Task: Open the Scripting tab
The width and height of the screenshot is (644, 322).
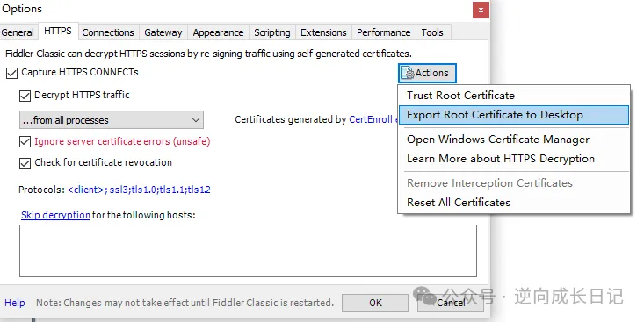Action: pos(271,32)
